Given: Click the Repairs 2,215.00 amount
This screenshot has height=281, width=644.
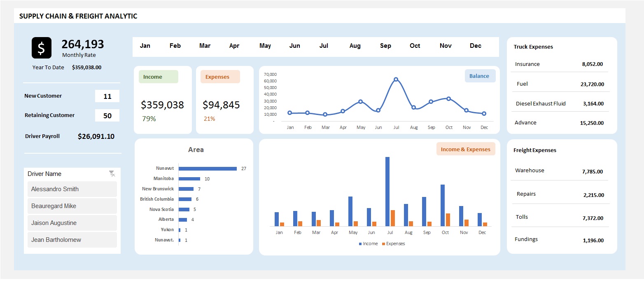Looking at the screenshot, I should pyautogui.click(x=594, y=195).
